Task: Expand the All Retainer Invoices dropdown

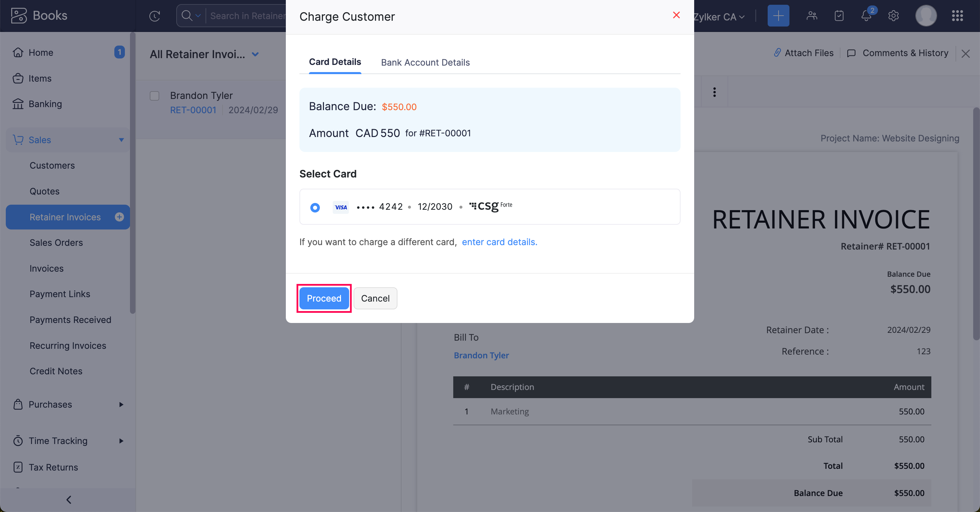Action: point(255,54)
